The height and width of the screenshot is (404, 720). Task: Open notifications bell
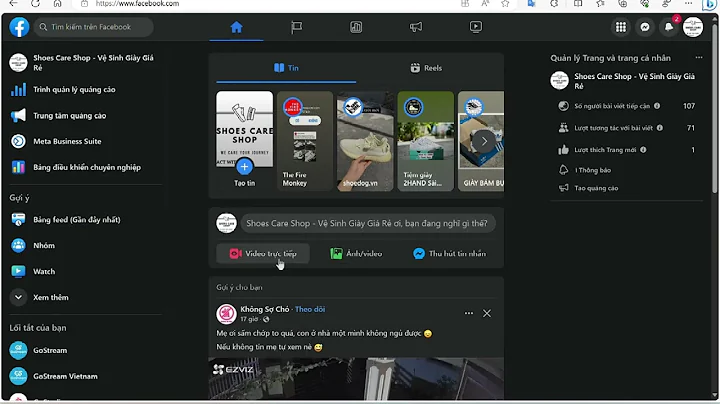tap(669, 28)
